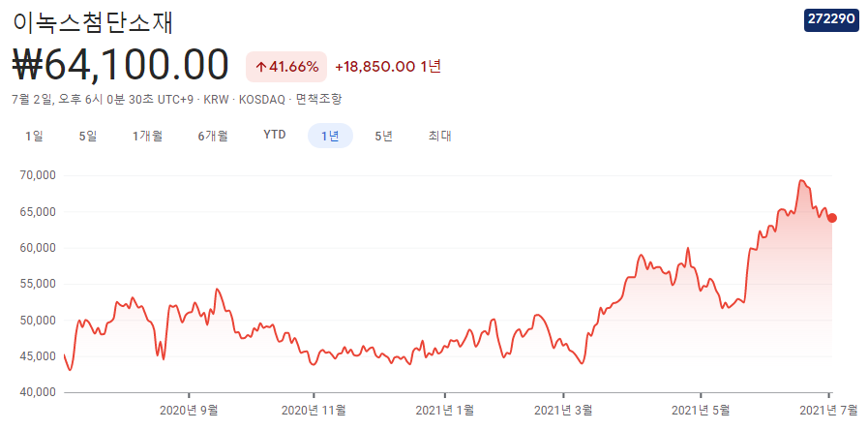This screenshot has width=868, height=430.
Task: Click the ₩64,100.00 price
Action: tap(120, 65)
